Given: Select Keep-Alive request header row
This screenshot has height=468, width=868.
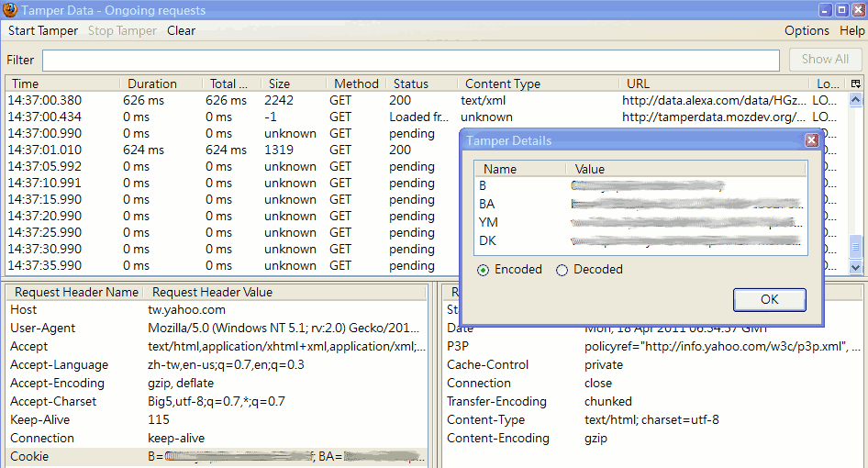Looking at the screenshot, I should coord(217,419).
